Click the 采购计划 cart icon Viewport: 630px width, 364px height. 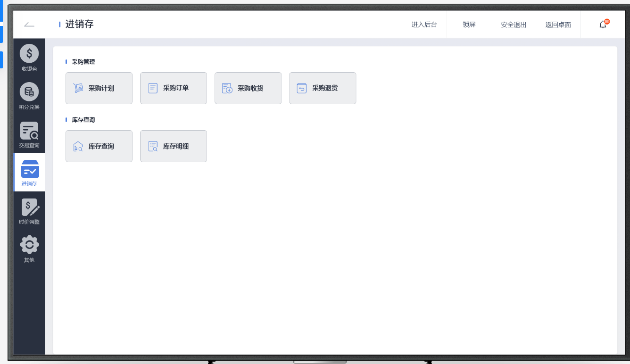click(x=78, y=88)
